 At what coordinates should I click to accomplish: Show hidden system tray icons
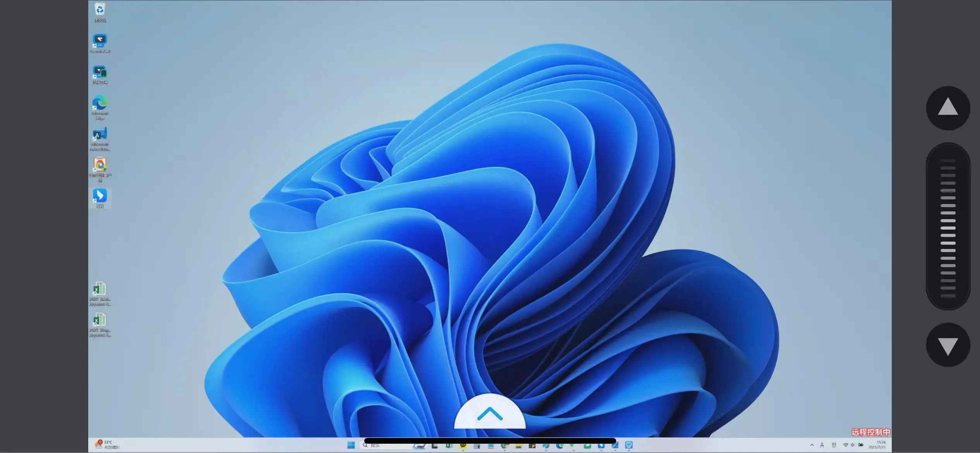click(x=812, y=445)
